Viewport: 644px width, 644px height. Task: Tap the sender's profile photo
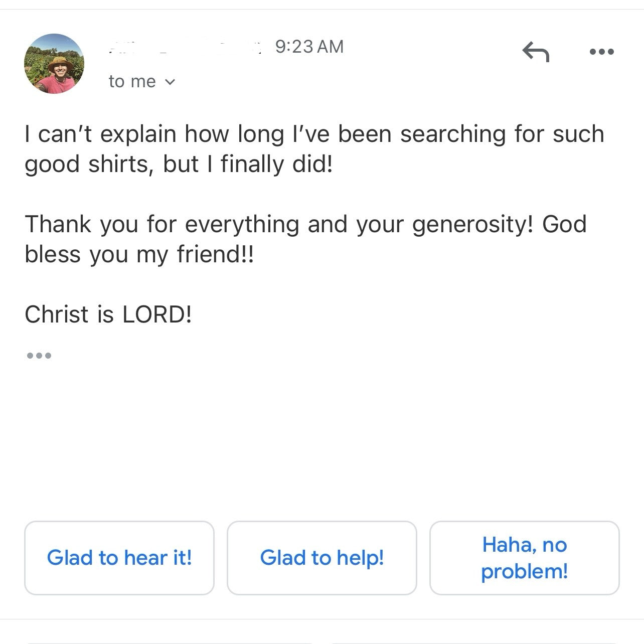54,64
